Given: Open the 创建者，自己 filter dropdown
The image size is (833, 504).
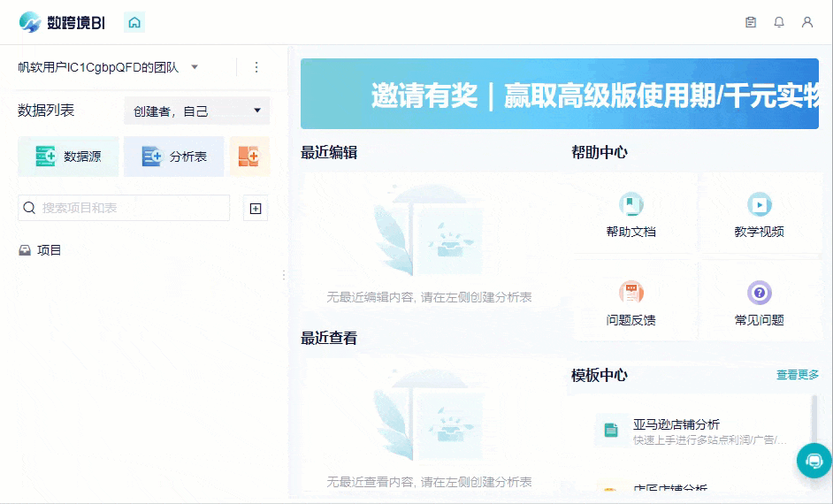Looking at the screenshot, I should tap(196, 111).
